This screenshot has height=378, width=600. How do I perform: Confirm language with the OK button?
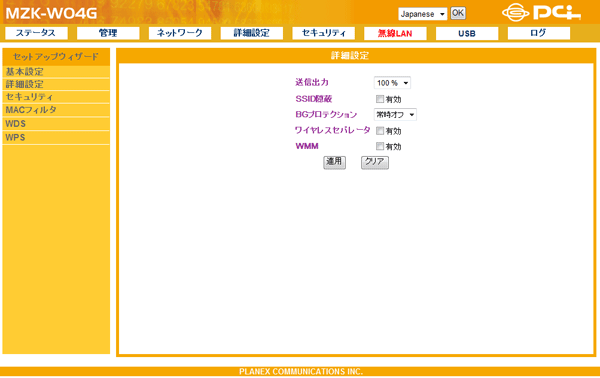[x=458, y=13]
